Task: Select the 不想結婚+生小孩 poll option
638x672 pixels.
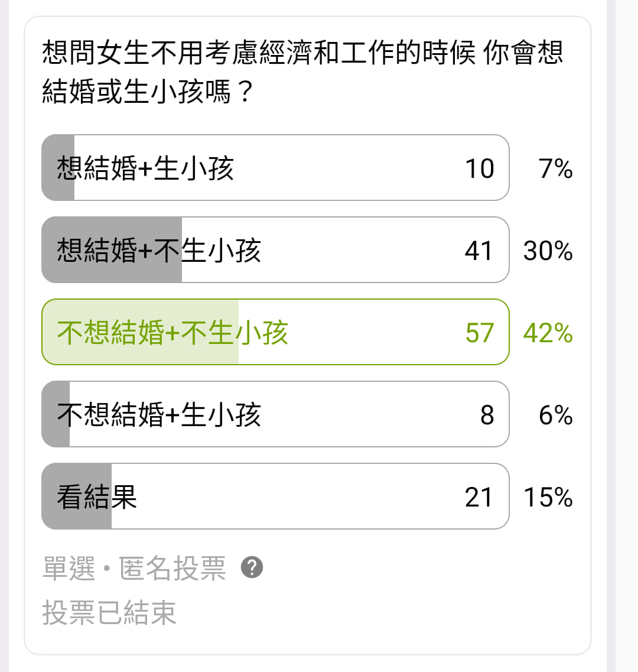Action: (x=275, y=415)
